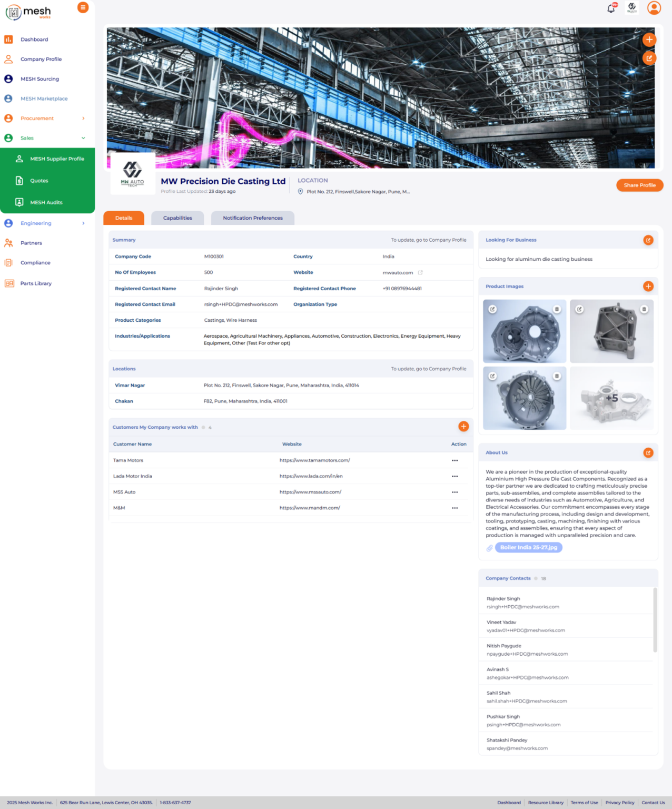The height and width of the screenshot is (809, 672).
Task: Open external link icon beside mwauto.com
Action: click(x=420, y=273)
